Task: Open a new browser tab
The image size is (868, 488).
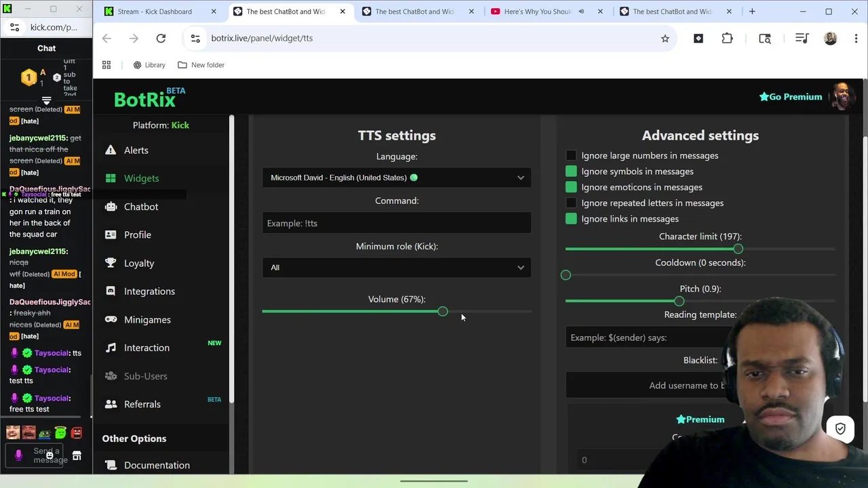Action: tap(752, 12)
